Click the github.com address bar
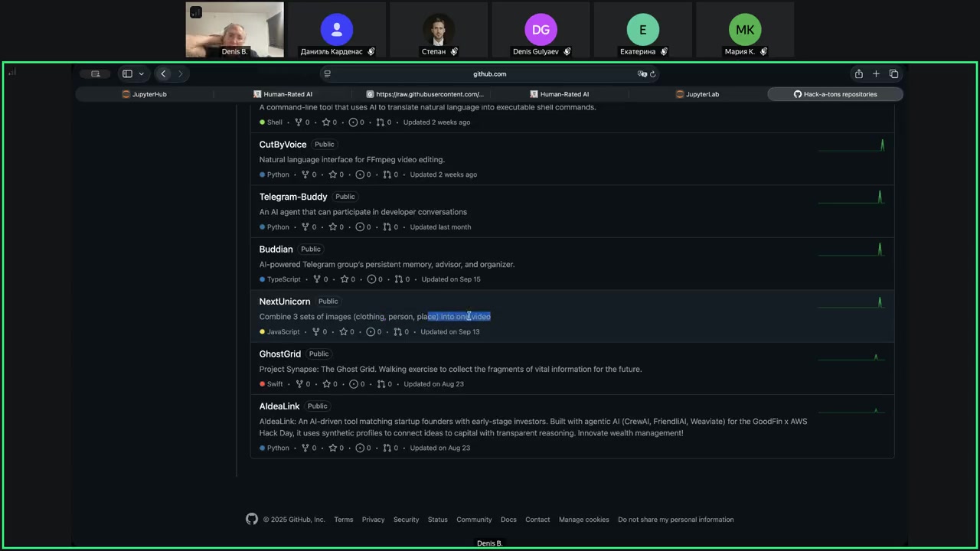 (x=489, y=74)
